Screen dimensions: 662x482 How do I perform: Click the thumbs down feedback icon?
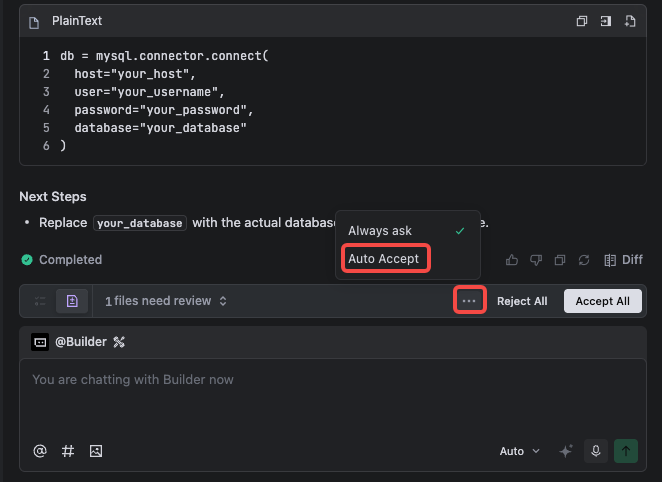[537, 260]
